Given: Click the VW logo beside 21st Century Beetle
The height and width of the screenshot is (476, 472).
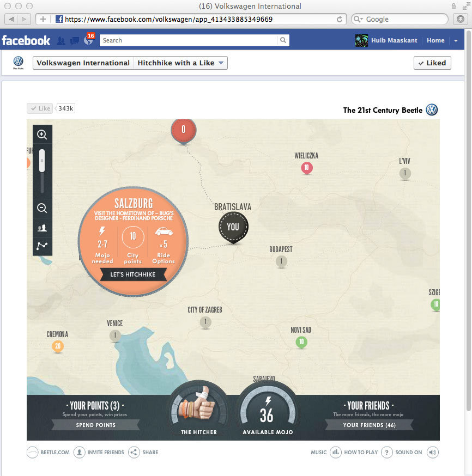Looking at the screenshot, I should tap(432, 110).
